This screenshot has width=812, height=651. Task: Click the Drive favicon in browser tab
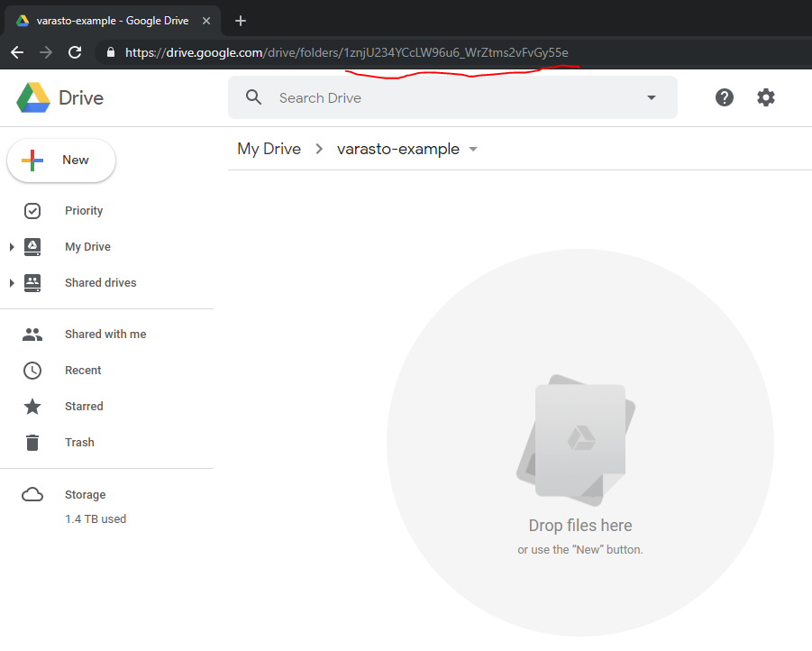pos(23,21)
